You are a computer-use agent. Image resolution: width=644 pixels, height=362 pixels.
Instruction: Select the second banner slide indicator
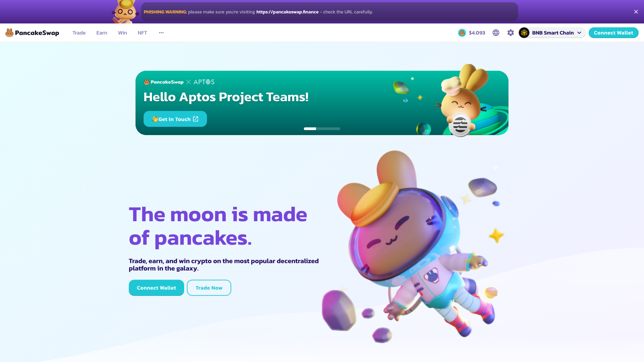[322, 129]
